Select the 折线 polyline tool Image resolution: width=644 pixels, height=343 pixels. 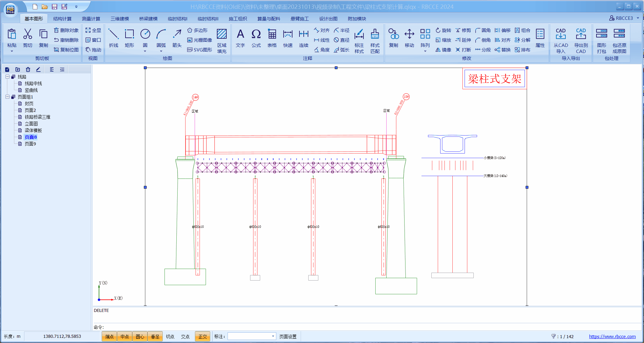(113, 38)
